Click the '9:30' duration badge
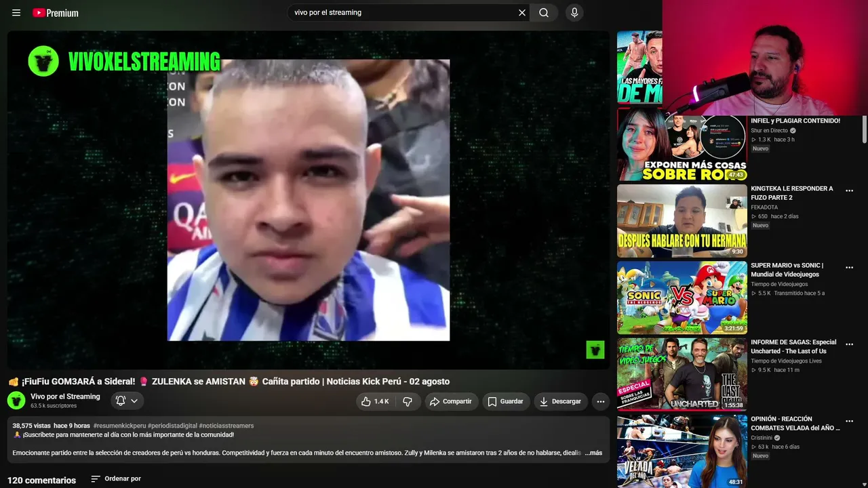Viewport: 868px width, 488px height. [738, 251]
